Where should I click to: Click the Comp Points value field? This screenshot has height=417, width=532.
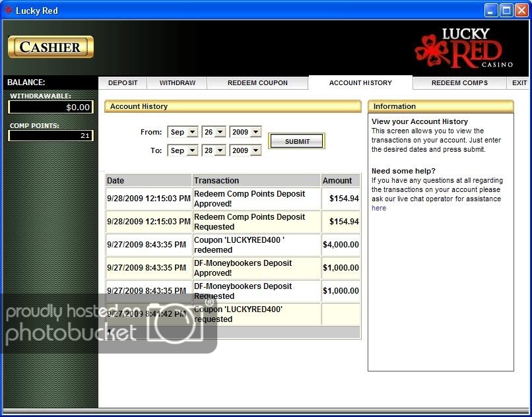tap(51, 136)
